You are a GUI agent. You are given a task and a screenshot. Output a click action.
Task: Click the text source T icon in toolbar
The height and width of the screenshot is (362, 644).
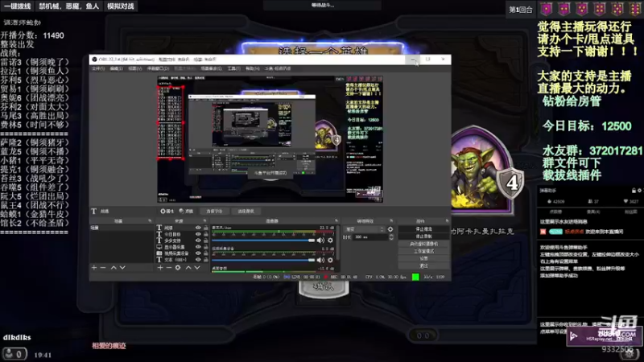click(x=93, y=211)
